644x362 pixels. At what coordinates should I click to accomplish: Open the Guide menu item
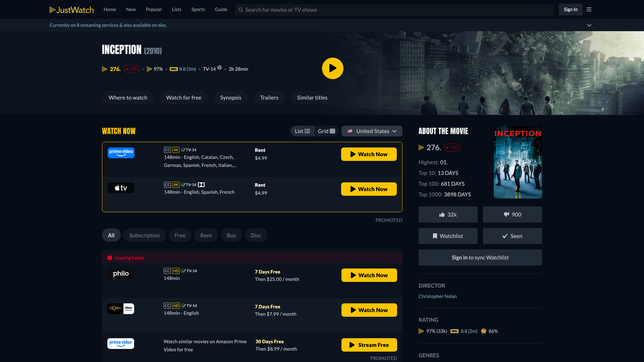click(x=221, y=10)
